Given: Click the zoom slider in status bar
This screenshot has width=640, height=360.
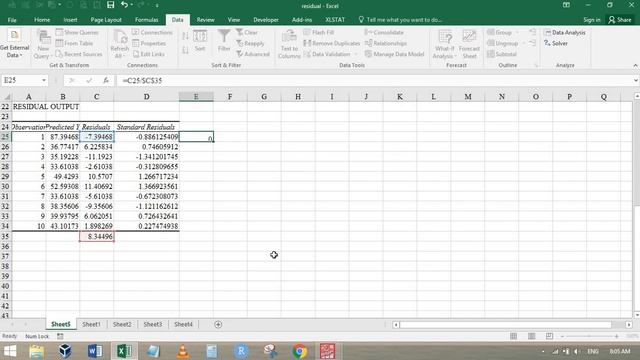Looking at the screenshot, I should pyautogui.click(x=589, y=336).
